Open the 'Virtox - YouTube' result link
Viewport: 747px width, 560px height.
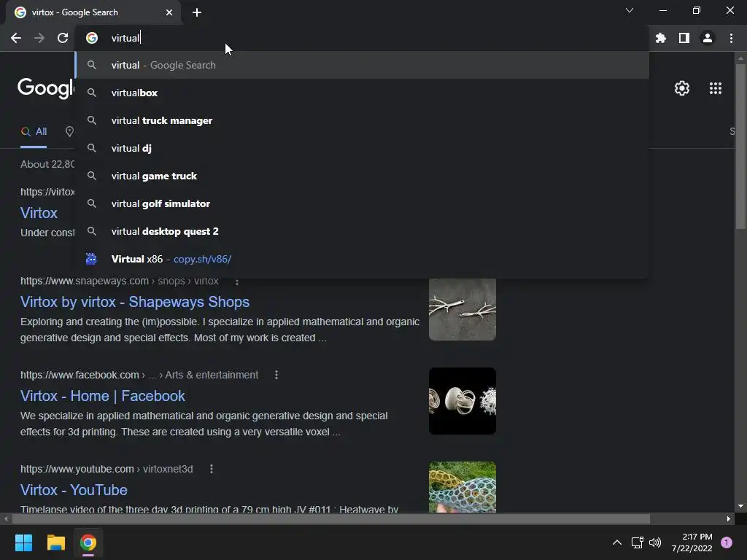74,490
